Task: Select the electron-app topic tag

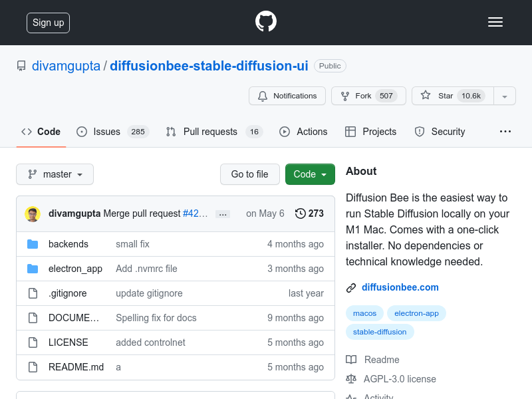Action: [416, 313]
